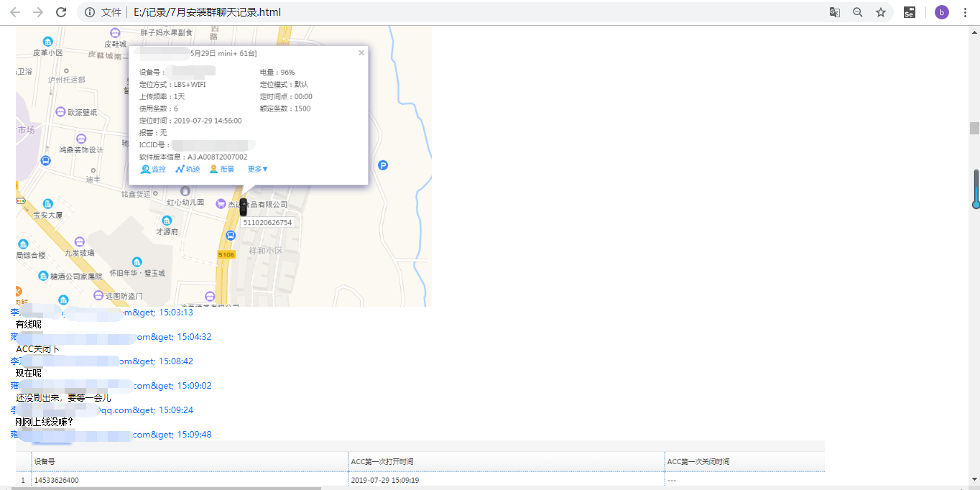Open the Google Translate icon in the address bar
Image resolution: width=980 pixels, height=490 pixels.
click(x=835, y=12)
